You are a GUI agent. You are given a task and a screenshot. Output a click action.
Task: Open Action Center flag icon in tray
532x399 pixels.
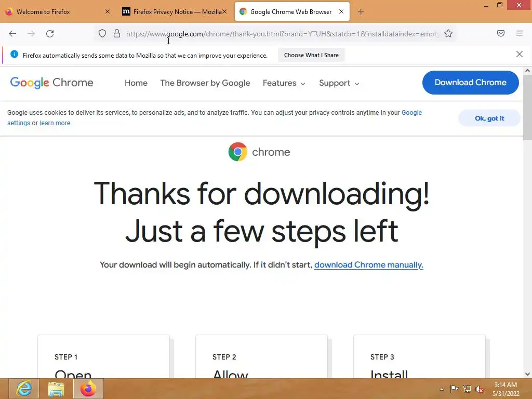coord(454,389)
